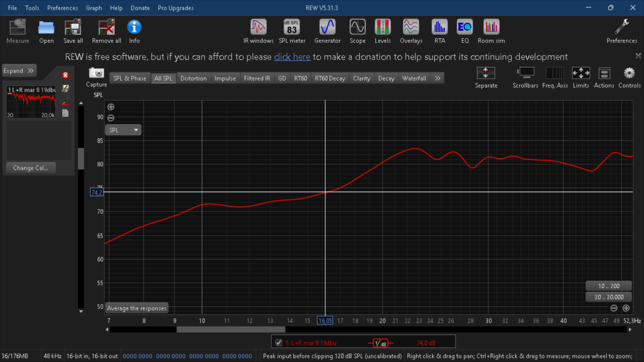
Task: Set range with 10 .. 200 button
Action: [609, 286]
